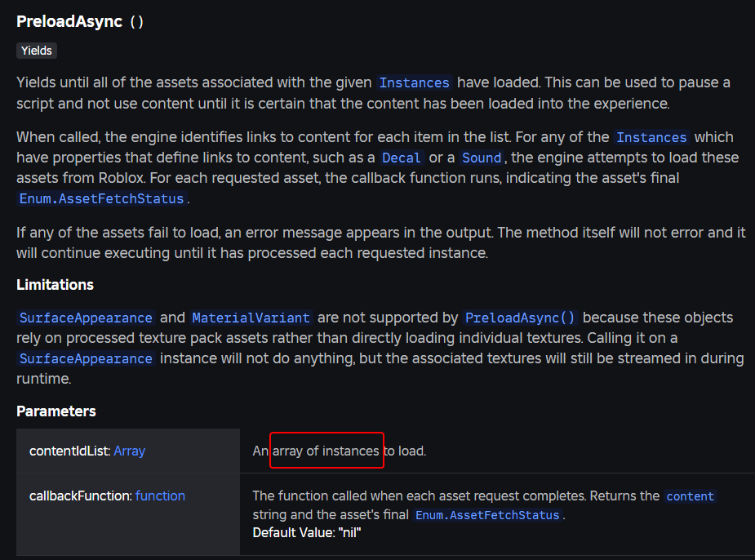Open Enum.AssetFetchStatus link in parameters table
The image size is (755, 560).
tap(487, 515)
